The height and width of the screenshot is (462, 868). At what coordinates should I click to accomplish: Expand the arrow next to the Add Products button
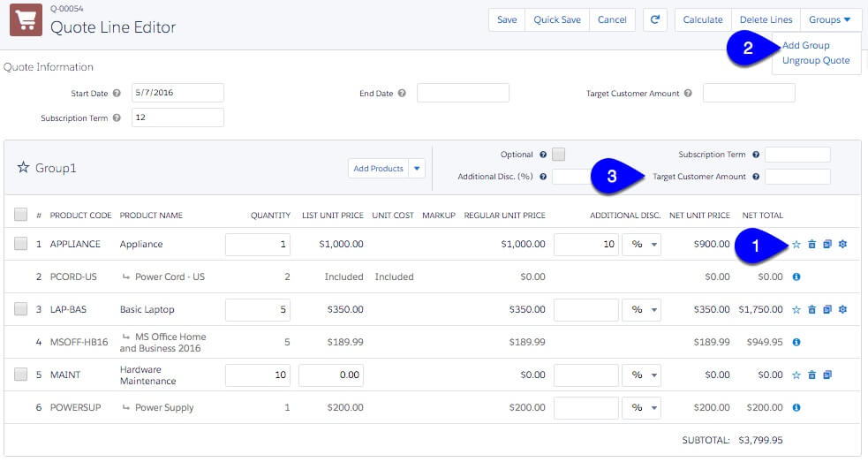point(418,168)
